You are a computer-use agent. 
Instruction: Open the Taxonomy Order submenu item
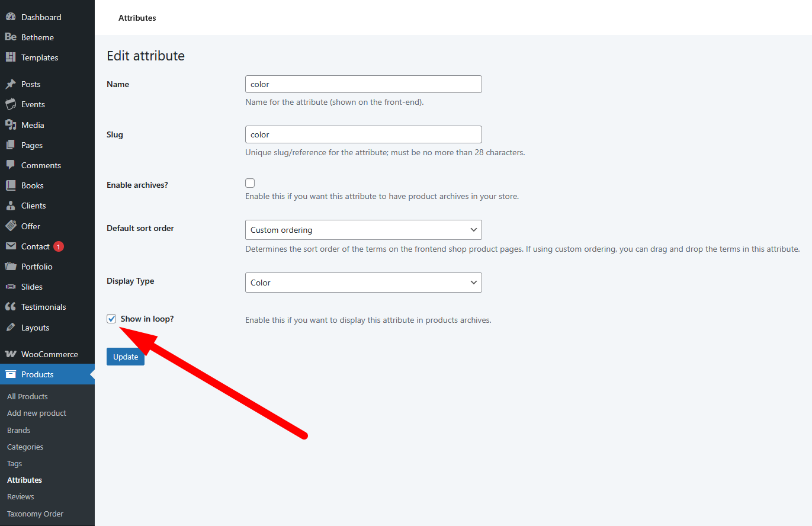[x=35, y=514]
